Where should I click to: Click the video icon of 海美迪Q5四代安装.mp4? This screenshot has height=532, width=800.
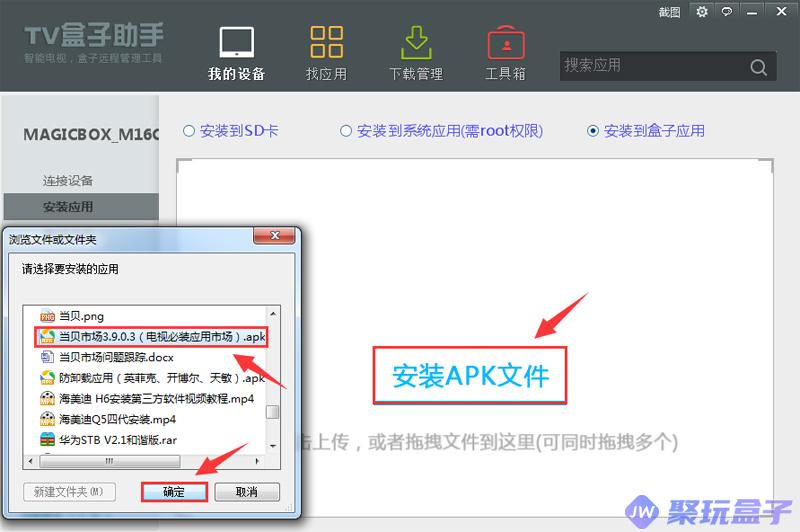click(x=47, y=419)
